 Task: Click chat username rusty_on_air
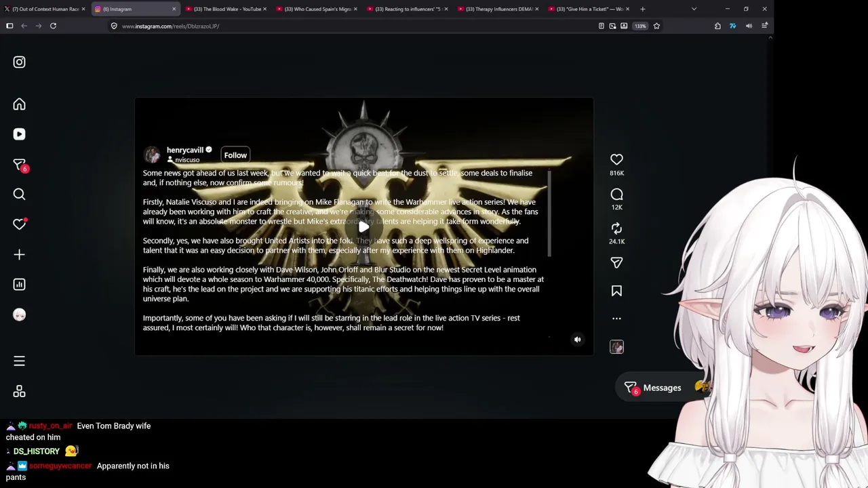(50, 426)
